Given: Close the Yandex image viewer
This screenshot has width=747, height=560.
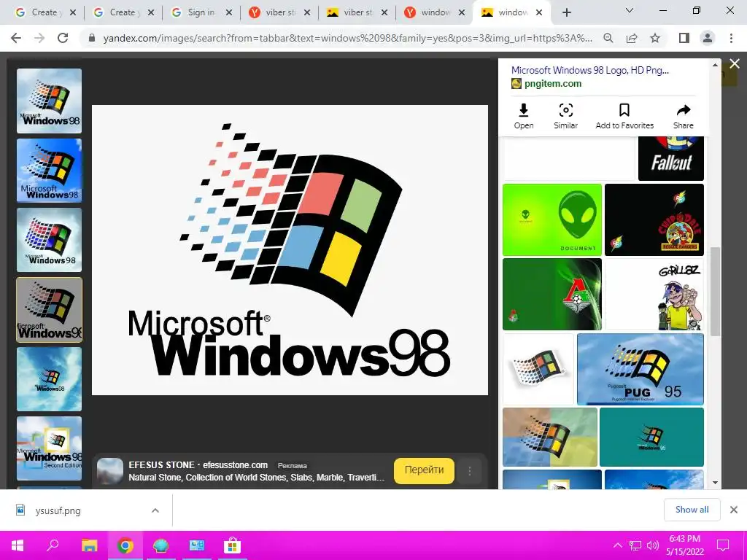Looking at the screenshot, I should [735, 63].
